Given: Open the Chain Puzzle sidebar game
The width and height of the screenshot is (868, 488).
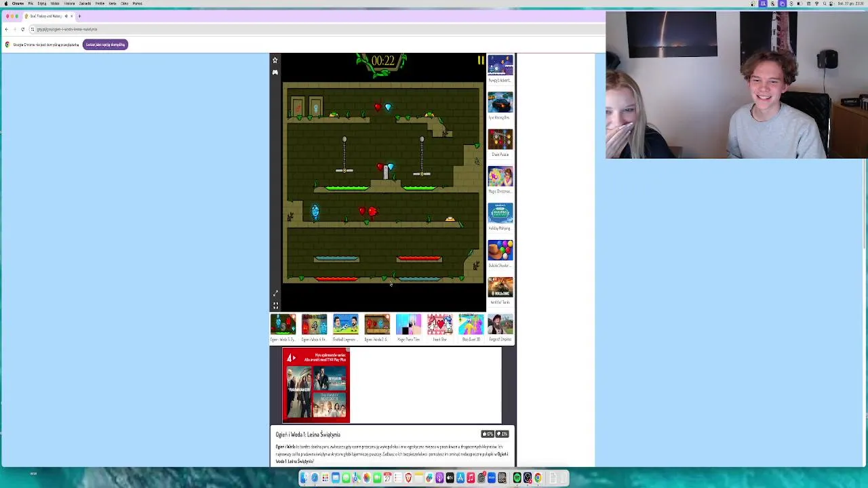Looking at the screenshot, I should point(500,140).
